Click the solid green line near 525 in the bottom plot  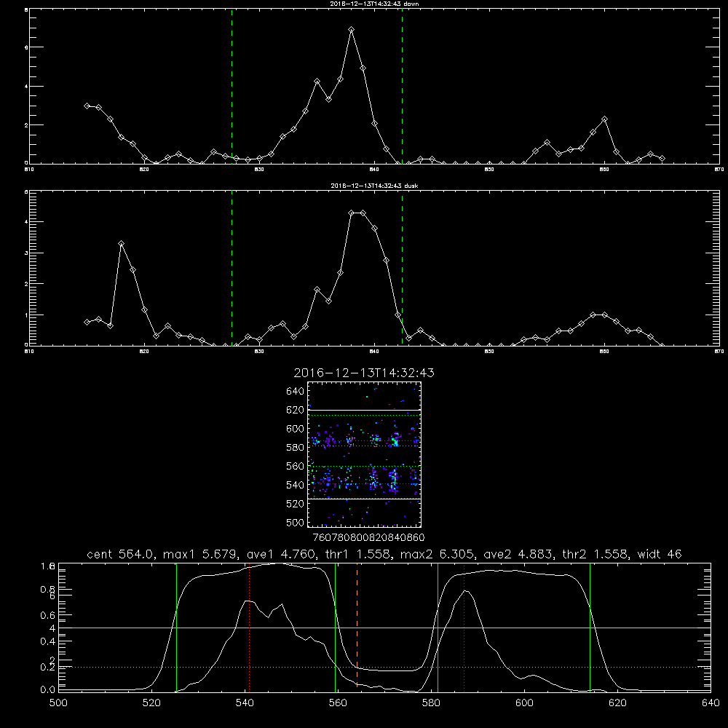point(176,628)
